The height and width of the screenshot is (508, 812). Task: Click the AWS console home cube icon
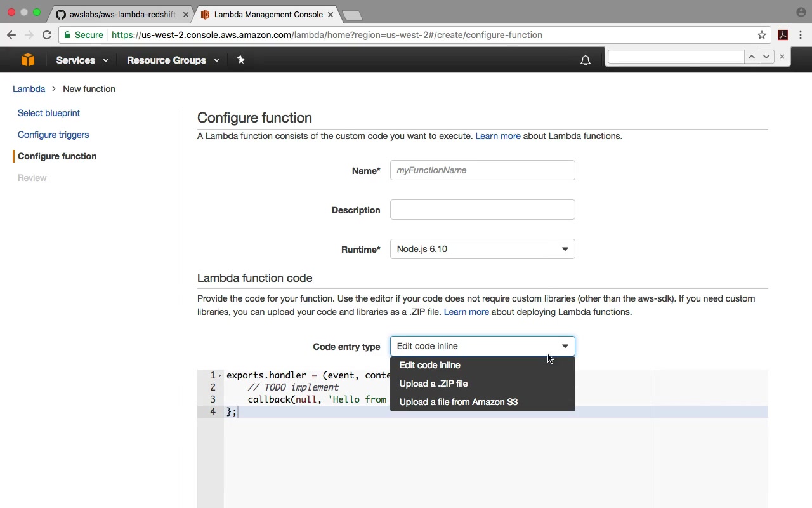[x=27, y=60]
